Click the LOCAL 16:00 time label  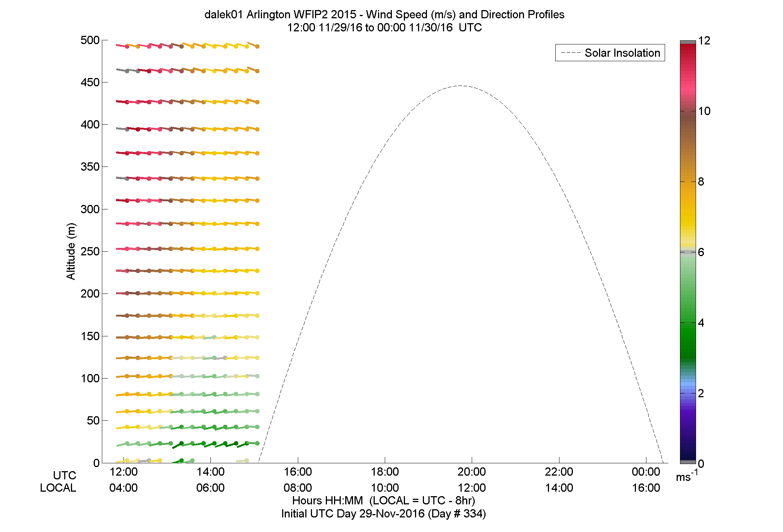646,488
